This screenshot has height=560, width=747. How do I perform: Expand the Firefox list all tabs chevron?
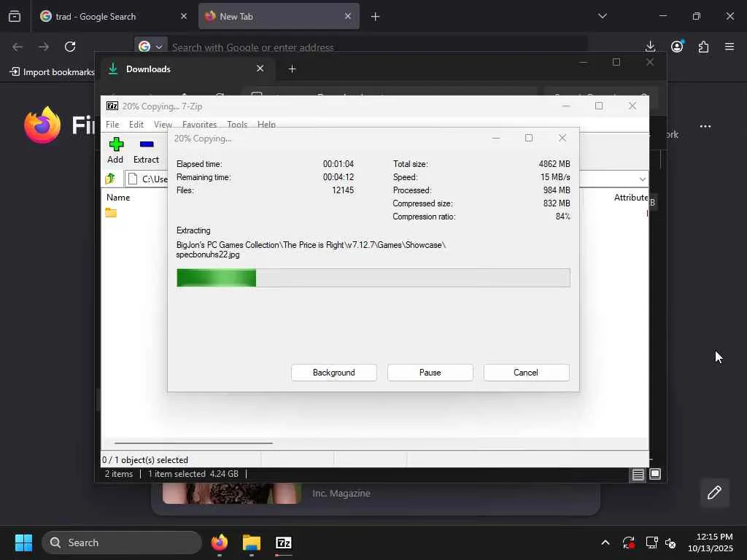coord(602,16)
